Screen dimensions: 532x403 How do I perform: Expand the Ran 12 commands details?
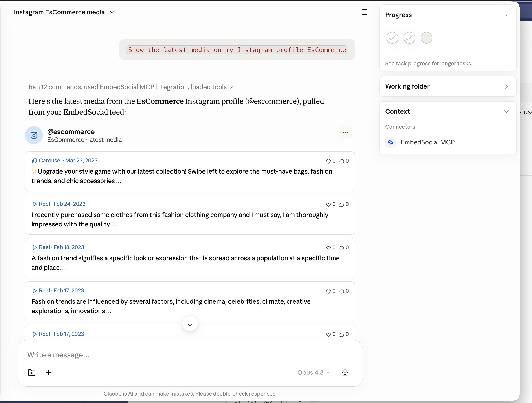coord(131,87)
